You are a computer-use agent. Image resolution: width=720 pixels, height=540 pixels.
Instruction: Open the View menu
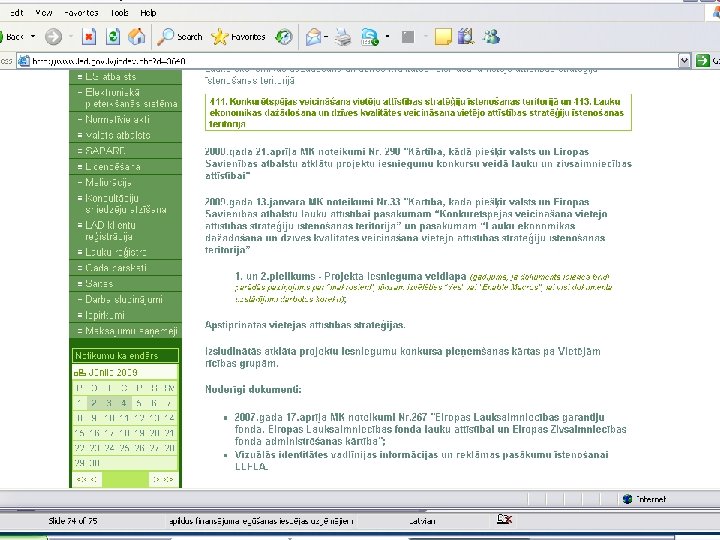[44, 13]
